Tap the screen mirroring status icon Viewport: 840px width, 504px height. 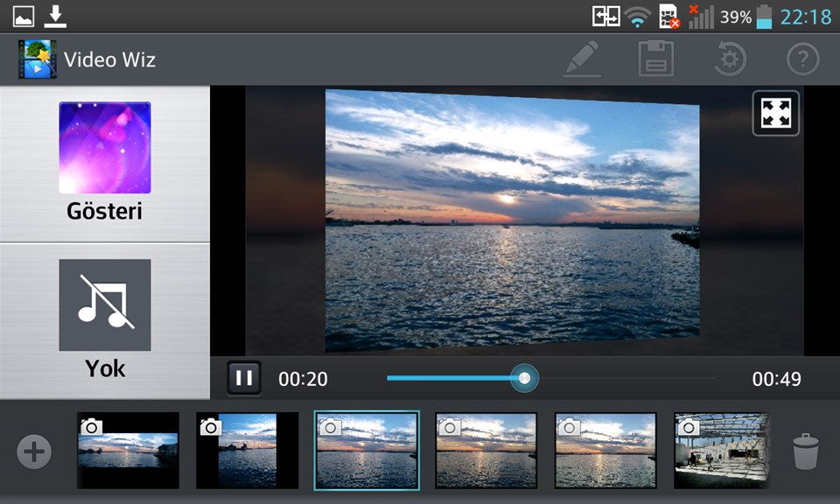(x=605, y=17)
